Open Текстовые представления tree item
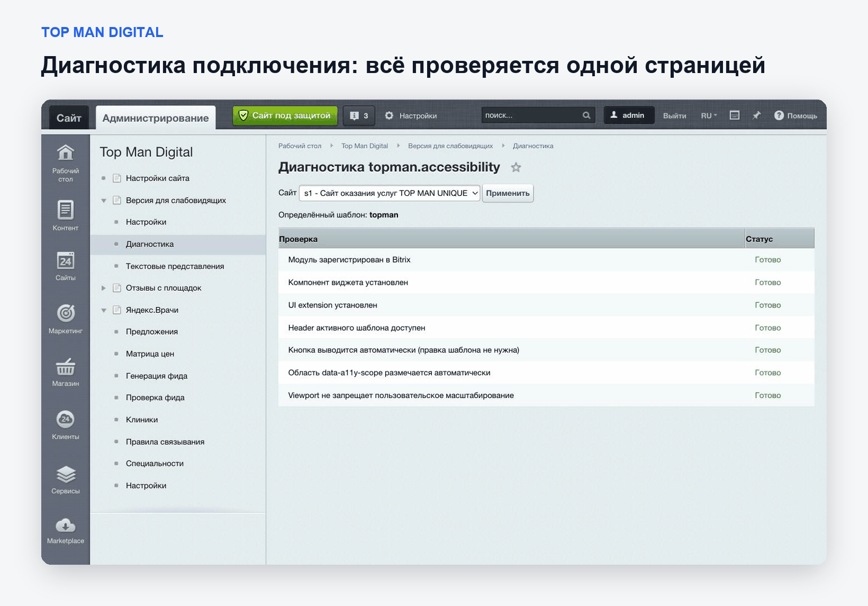 click(175, 266)
